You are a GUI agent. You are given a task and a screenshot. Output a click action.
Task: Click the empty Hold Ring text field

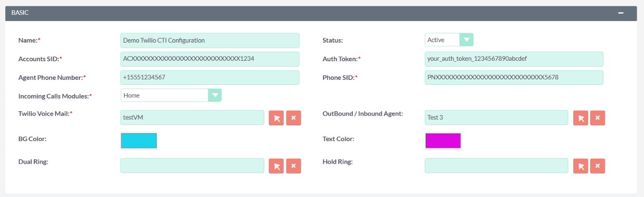tap(496, 166)
